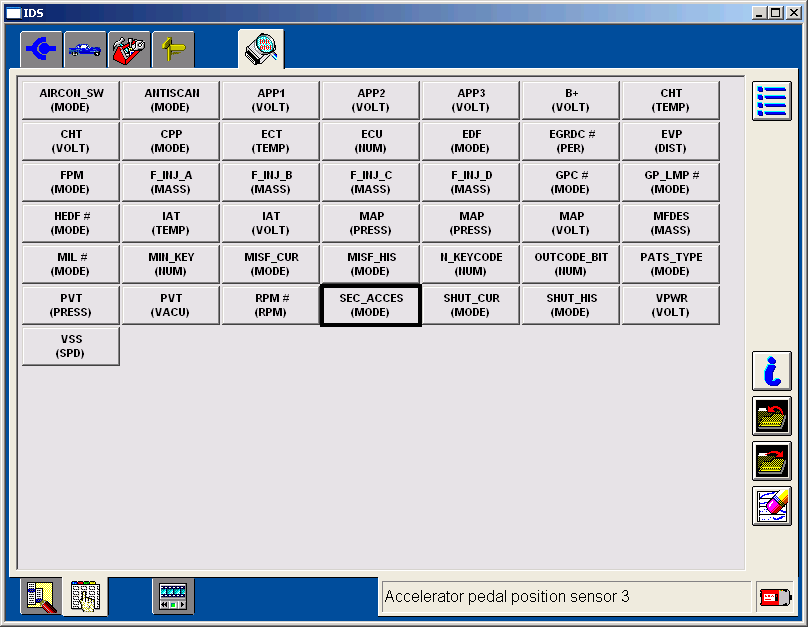Select the FPM (MODE) button
This screenshot has width=808, height=627.
pos(71,182)
